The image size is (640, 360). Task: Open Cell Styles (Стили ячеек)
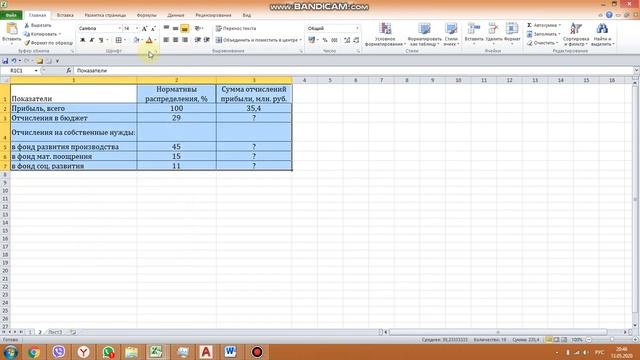pyautogui.click(x=451, y=34)
